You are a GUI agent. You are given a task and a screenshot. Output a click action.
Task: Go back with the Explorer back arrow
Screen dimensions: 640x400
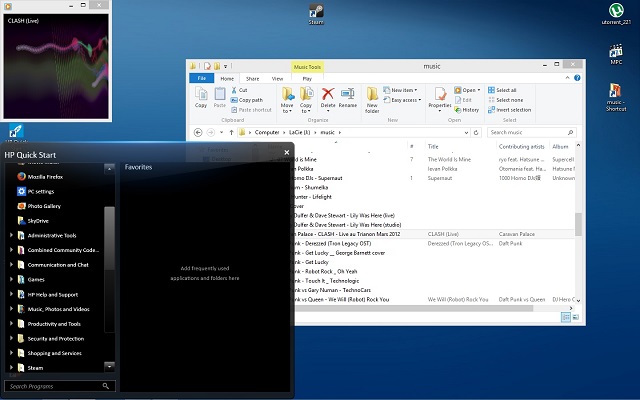[x=198, y=132]
